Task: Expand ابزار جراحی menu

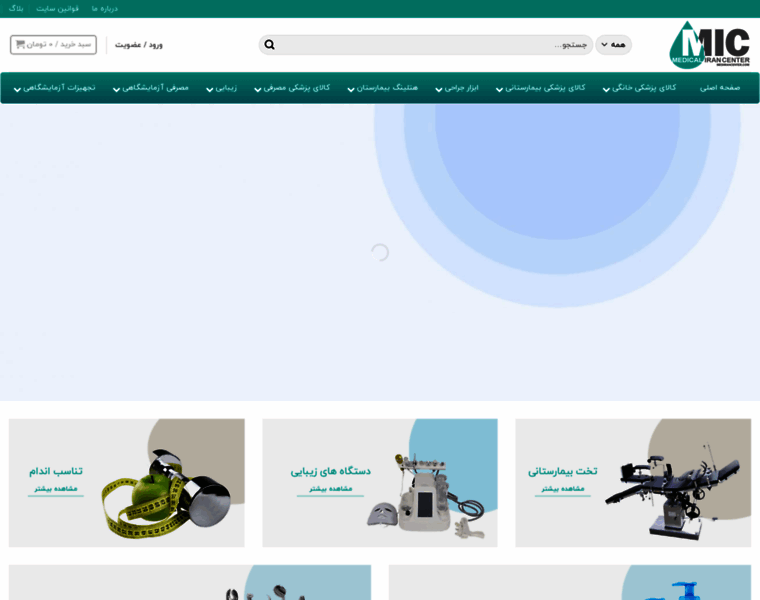Action: click(x=457, y=88)
